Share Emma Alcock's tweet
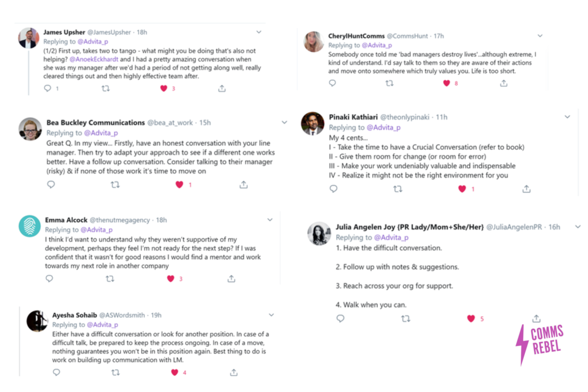588x392 pixels. [x=231, y=278]
